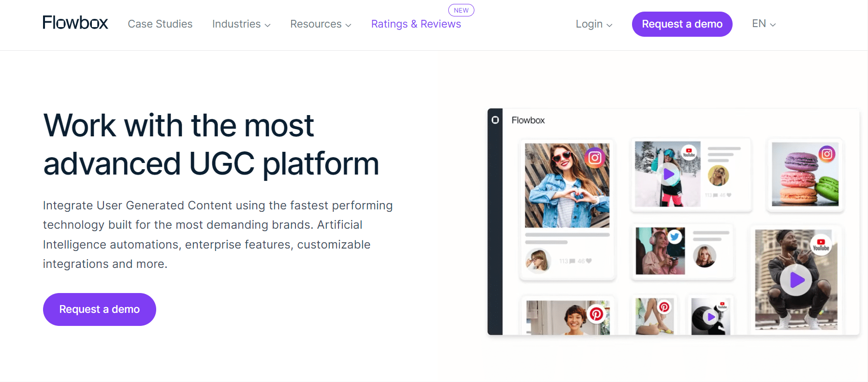This screenshot has width=868, height=382.
Task: Expand the Industries dropdown menu
Action: (241, 24)
